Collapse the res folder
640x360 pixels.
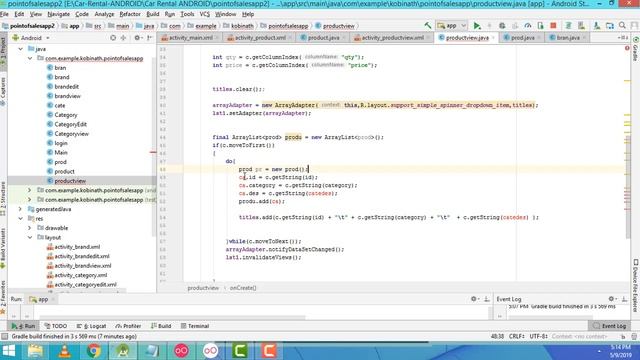click(x=20, y=219)
